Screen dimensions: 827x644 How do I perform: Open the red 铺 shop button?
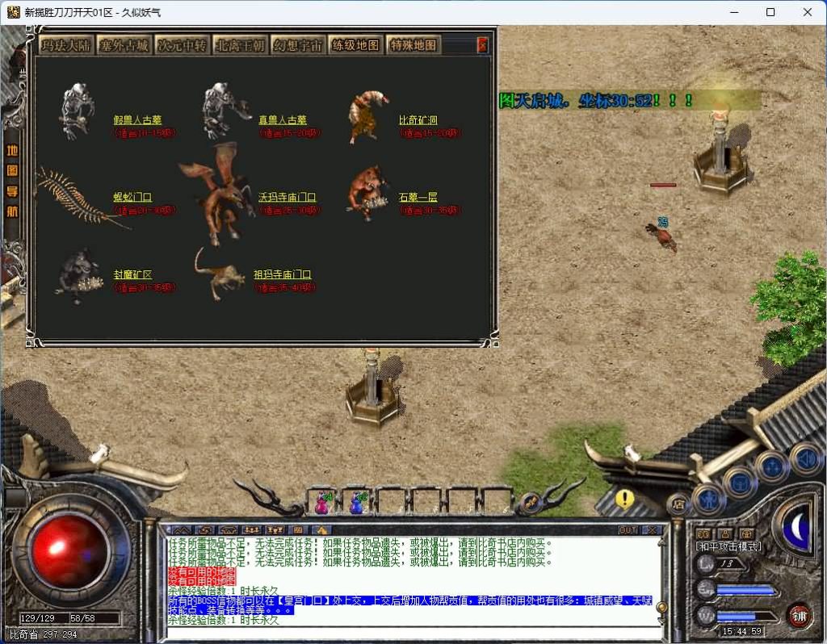799,615
